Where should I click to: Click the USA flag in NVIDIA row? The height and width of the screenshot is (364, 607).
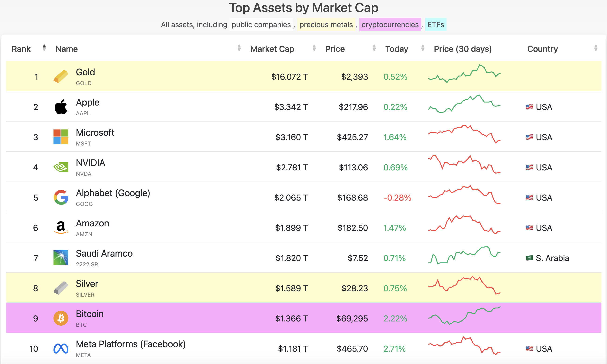click(x=530, y=167)
